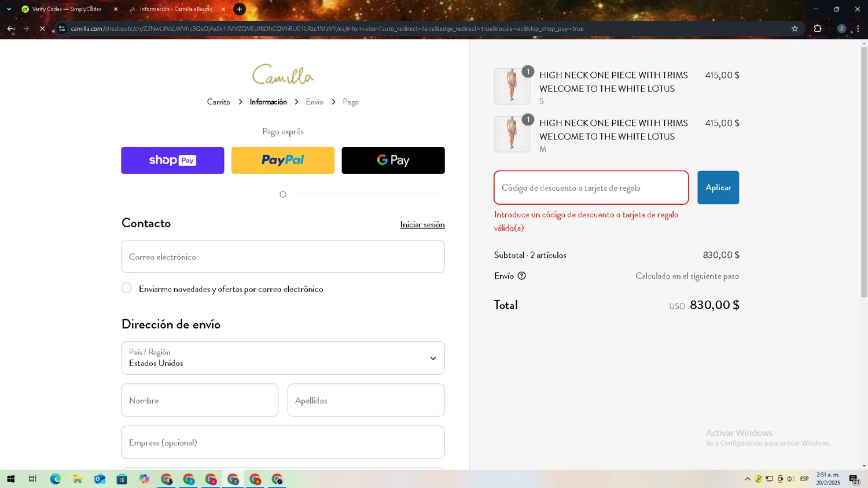The height and width of the screenshot is (488, 868).
Task: Click the Información breadcrumb step
Action: point(269,102)
